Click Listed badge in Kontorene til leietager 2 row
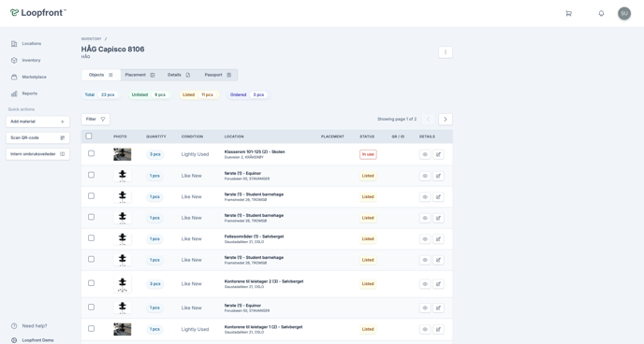The image size is (644, 344). [x=368, y=284]
